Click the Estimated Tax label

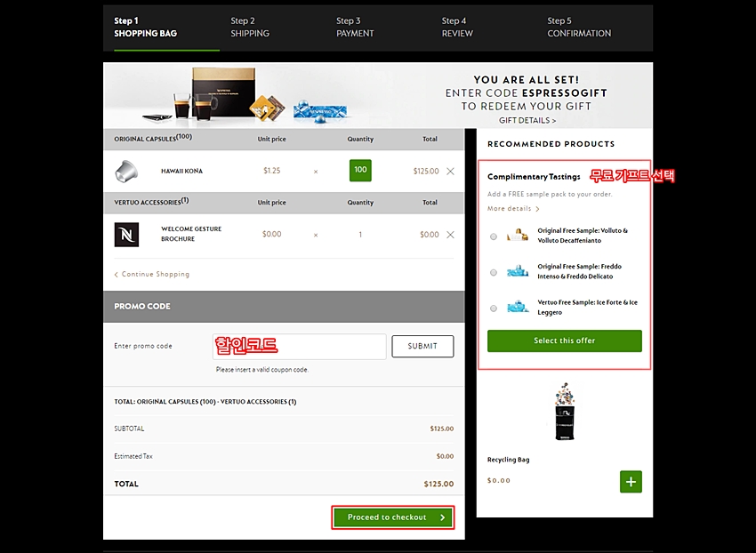point(133,456)
